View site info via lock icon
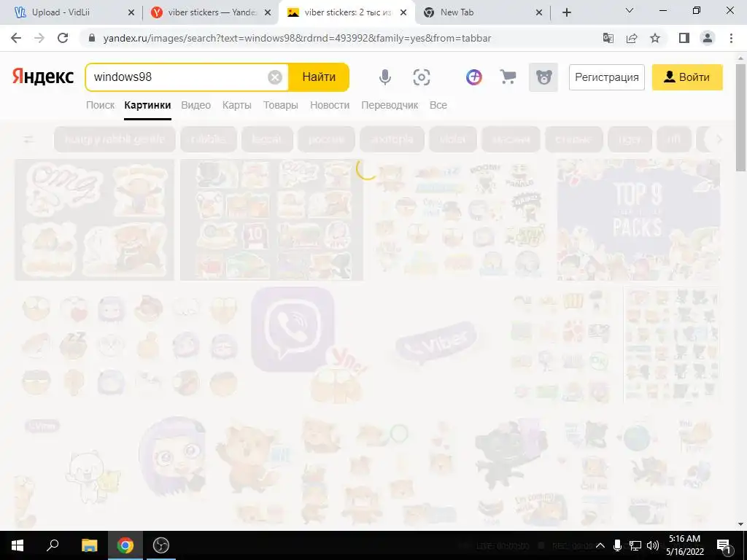747x560 pixels. pos(93,38)
